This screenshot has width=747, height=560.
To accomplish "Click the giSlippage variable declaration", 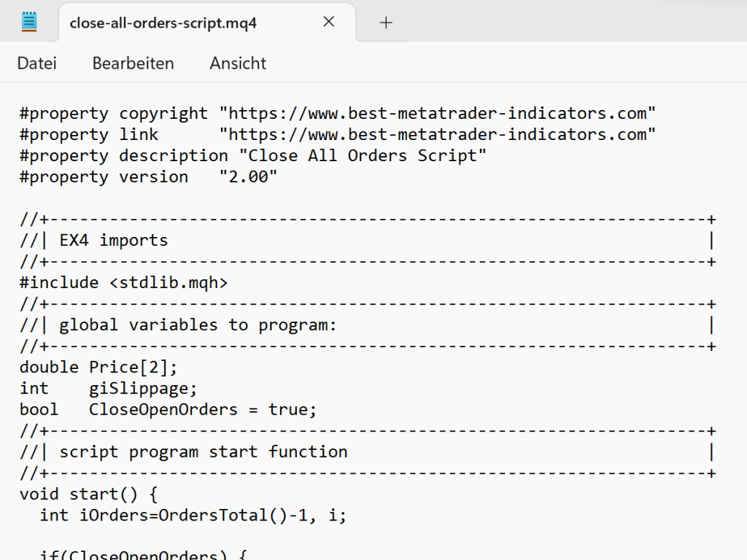I will coord(109,388).
